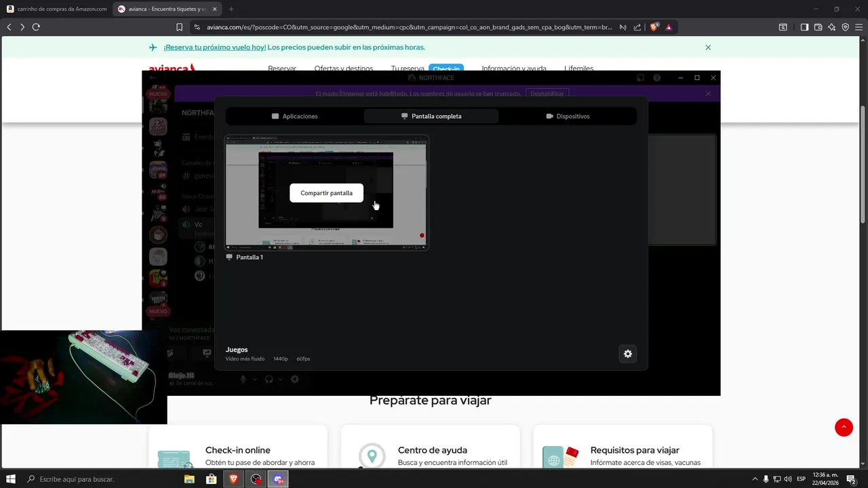Open the browser hamburger menu
Screen dimensions: 868x488
[859, 27]
